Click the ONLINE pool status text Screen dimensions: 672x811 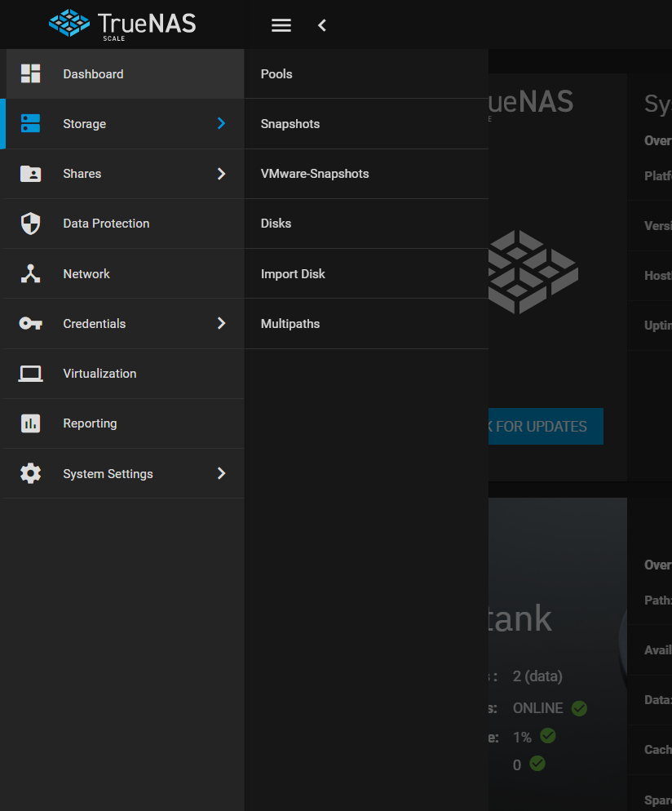click(x=537, y=708)
